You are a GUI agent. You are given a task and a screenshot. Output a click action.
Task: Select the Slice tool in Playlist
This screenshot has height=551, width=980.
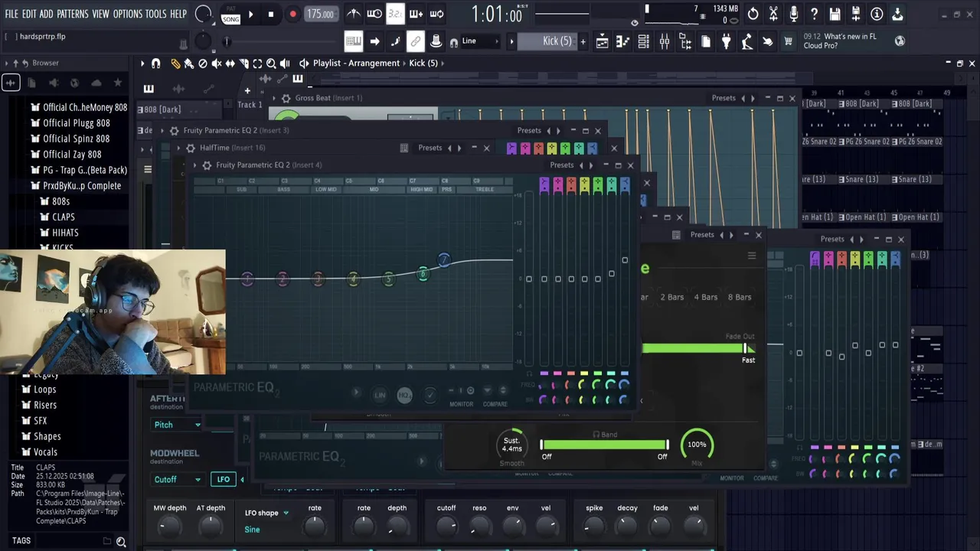click(244, 64)
